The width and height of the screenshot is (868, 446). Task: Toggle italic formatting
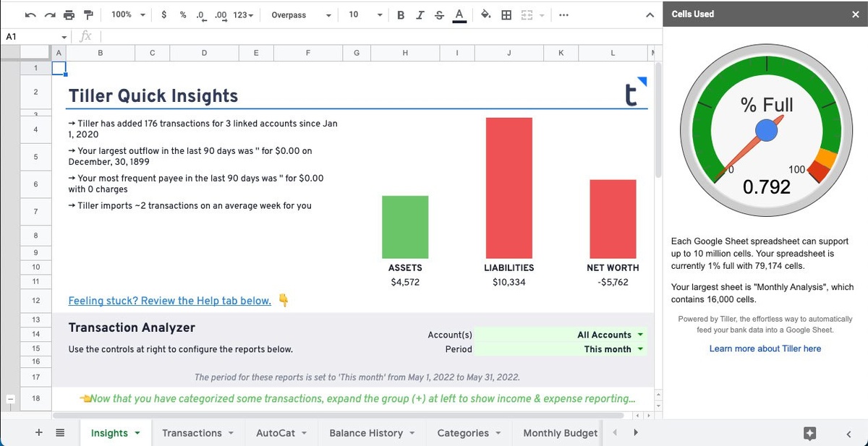[420, 14]
